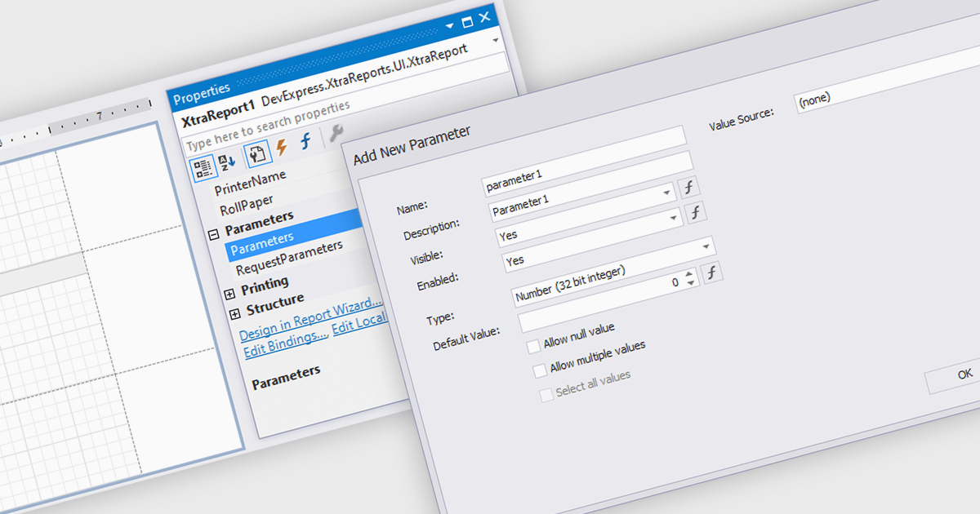Click expression f button beside the integer value field
This screenshot has height=514, width=980.
[x=713, y=273]
